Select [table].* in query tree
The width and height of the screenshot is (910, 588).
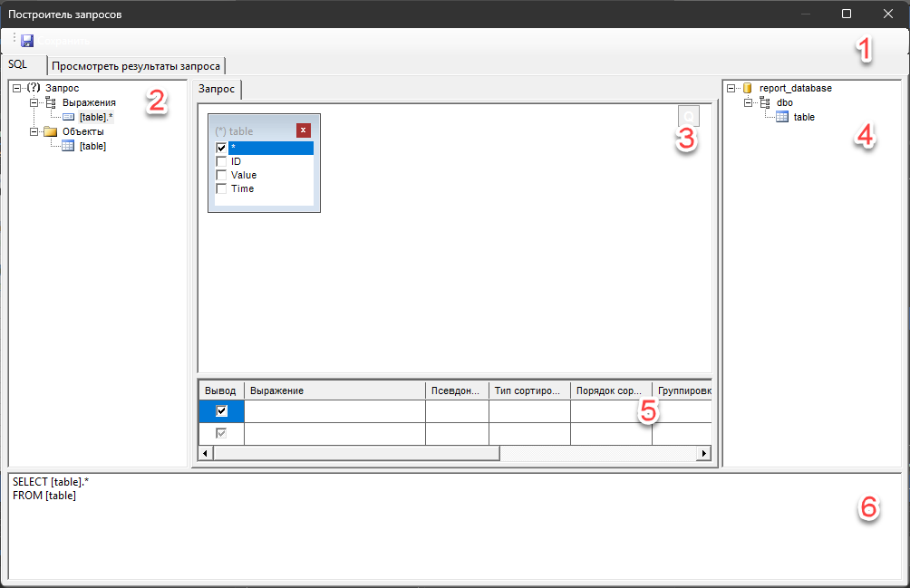(96, 117)
